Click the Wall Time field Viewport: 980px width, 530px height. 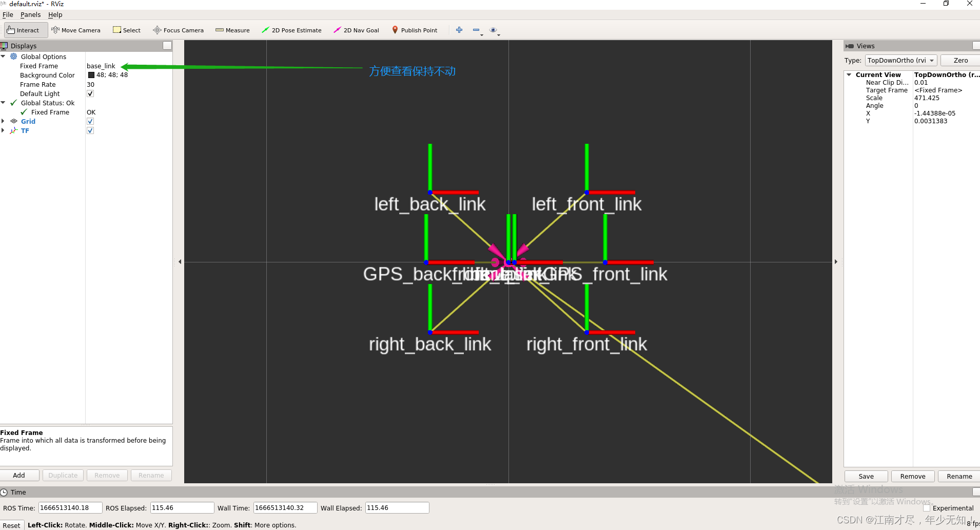point(285,508)
